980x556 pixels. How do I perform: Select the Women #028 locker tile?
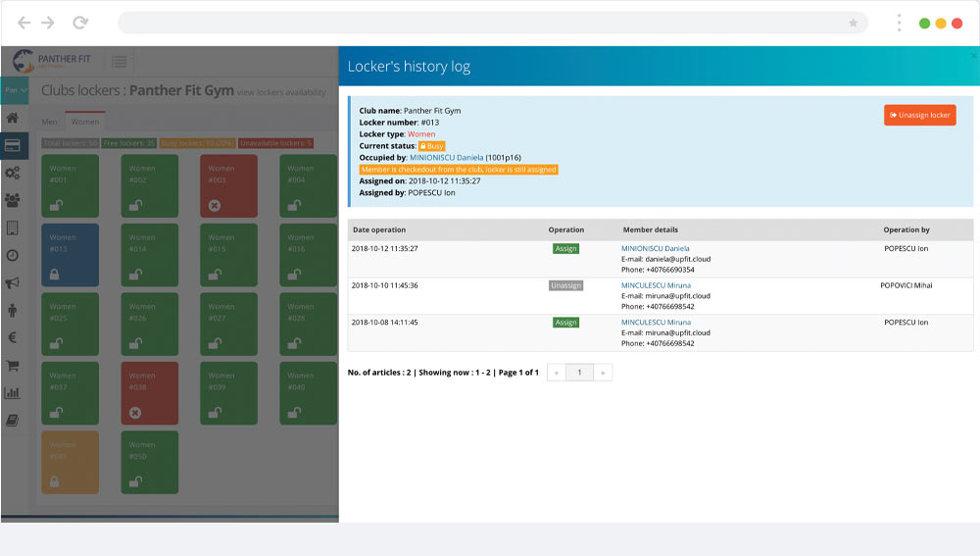click(x=308, y=324)
